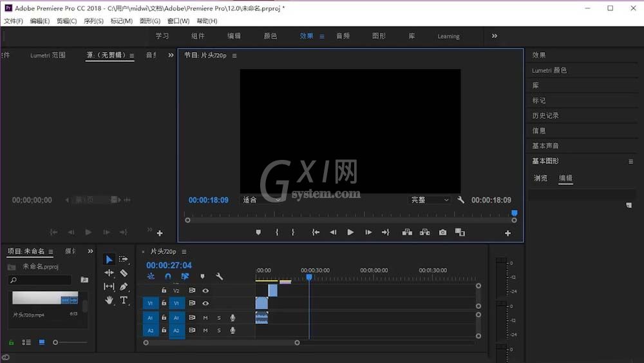Select the 浏览 tab in Essential Graphics
644x363 pixels.
pos(540,178)
